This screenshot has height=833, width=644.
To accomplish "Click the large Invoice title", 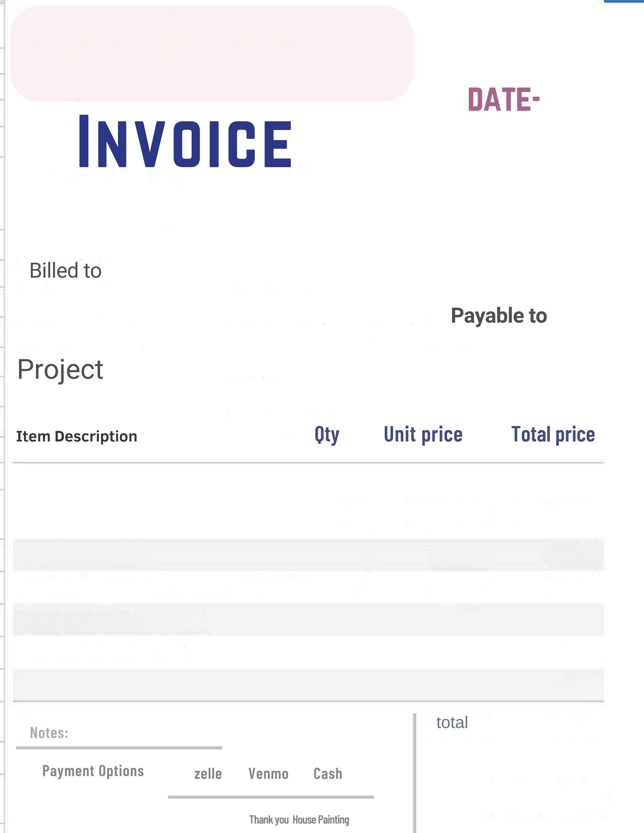I will [x=185, y=142].
